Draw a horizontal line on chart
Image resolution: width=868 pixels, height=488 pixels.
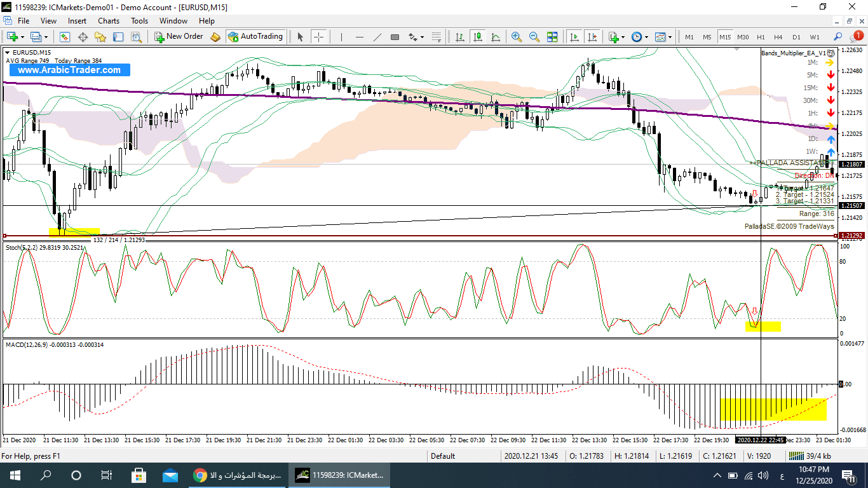pyautogui.click(x=359, y=37)
